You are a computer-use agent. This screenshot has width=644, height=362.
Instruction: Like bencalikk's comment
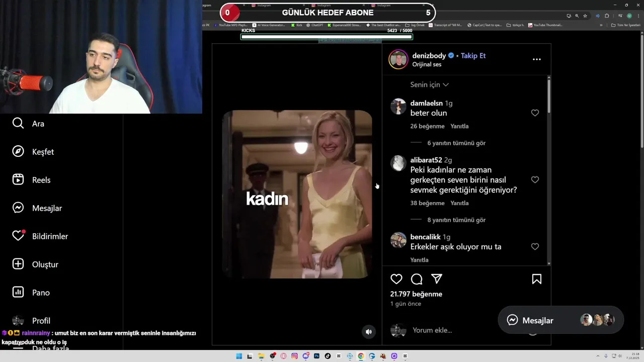[535, 247]
